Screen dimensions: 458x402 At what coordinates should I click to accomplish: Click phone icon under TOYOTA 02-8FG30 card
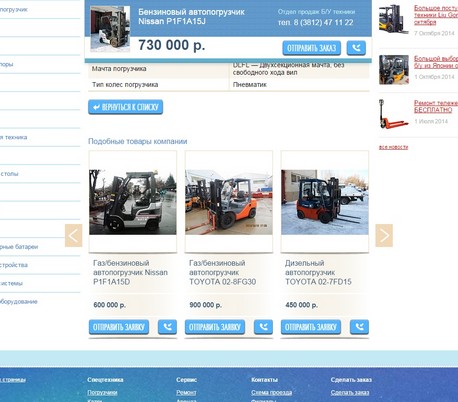click(x=263, y=327)
